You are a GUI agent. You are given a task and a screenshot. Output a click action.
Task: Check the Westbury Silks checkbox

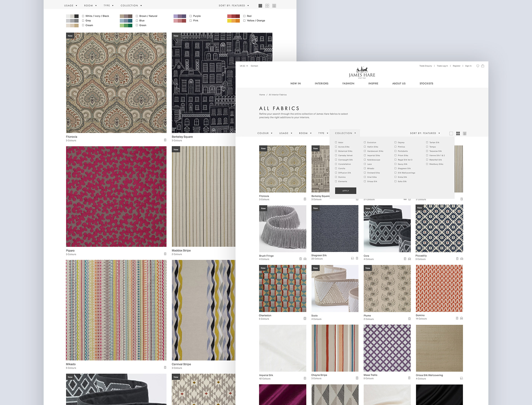pyautogui.click(x=427, y=164)
